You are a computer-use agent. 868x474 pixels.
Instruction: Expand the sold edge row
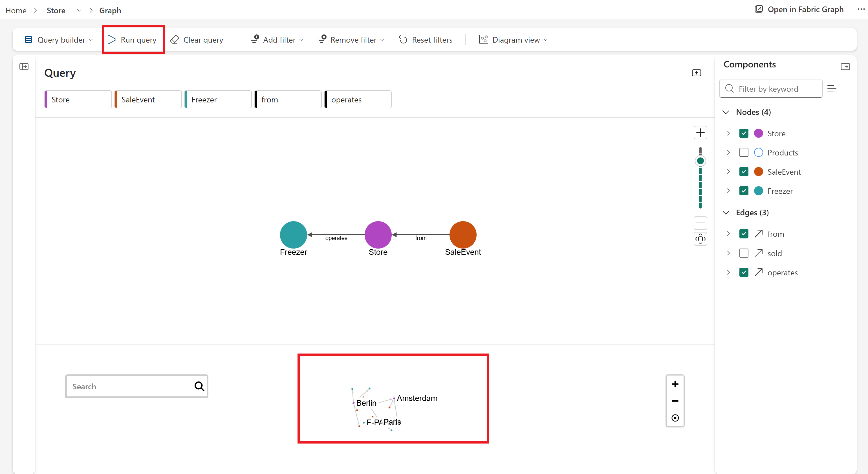tap(728, 253)
